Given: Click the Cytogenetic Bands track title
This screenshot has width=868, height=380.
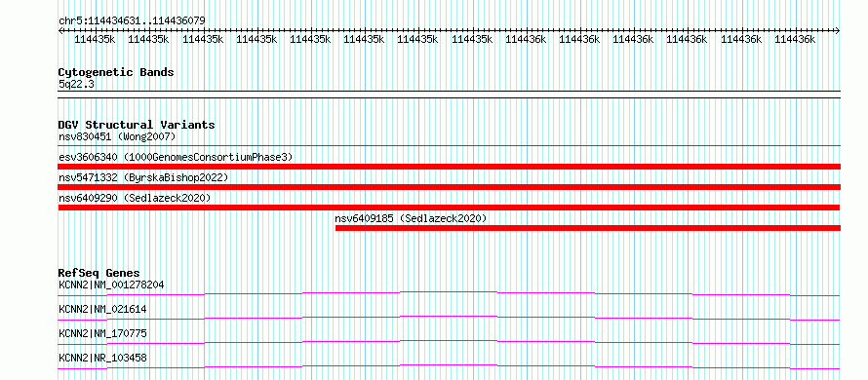Looking at the screenshot, I should pyautogui.click(x=116, y=72).
